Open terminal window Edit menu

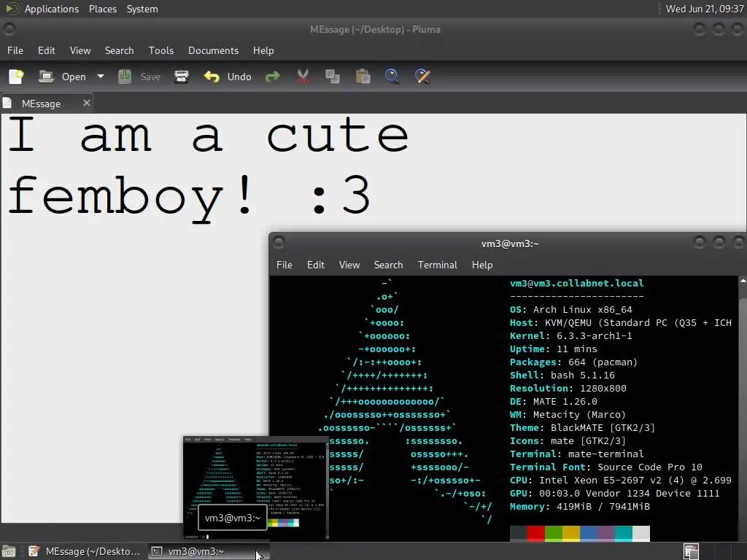coord(315,265)
